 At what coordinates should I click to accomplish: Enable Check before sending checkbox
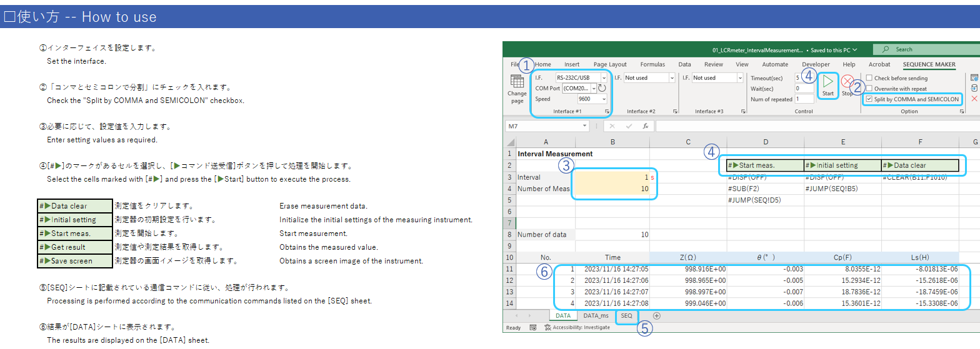click(x=869, y=79)
